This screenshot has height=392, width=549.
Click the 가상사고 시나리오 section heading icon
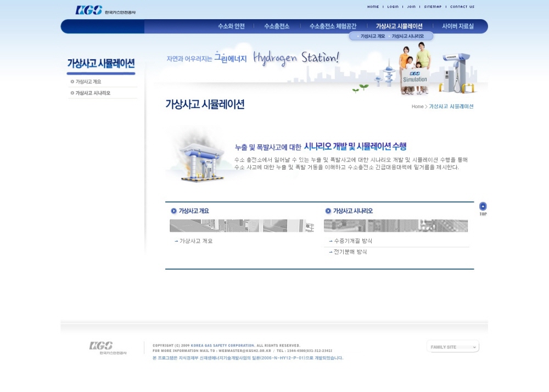point(328,211)
